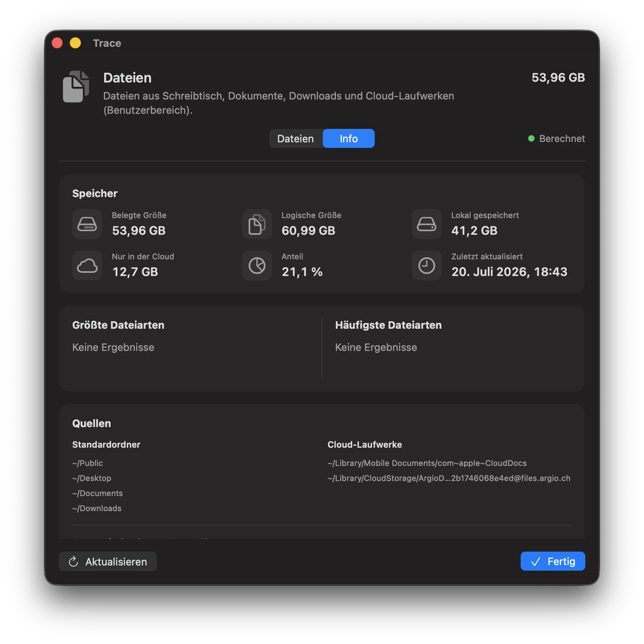Click the Dateien documents icon in header
Screen dimensions: 644x644
coord(76,86)
